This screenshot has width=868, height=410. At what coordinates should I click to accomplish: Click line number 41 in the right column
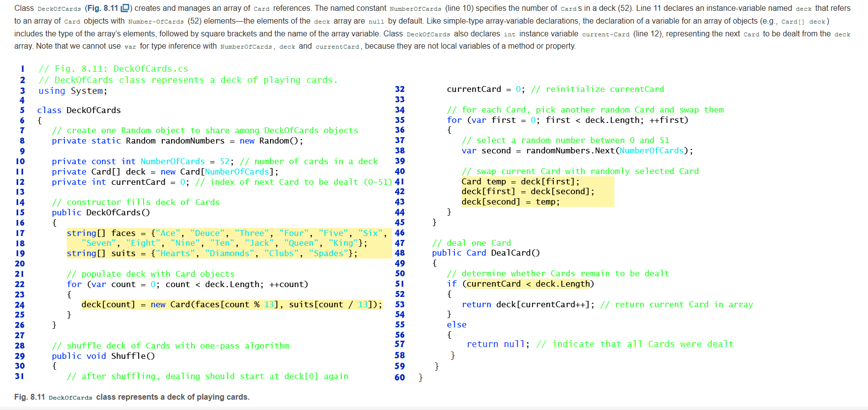pyautogui.click(x=400, y=181)
